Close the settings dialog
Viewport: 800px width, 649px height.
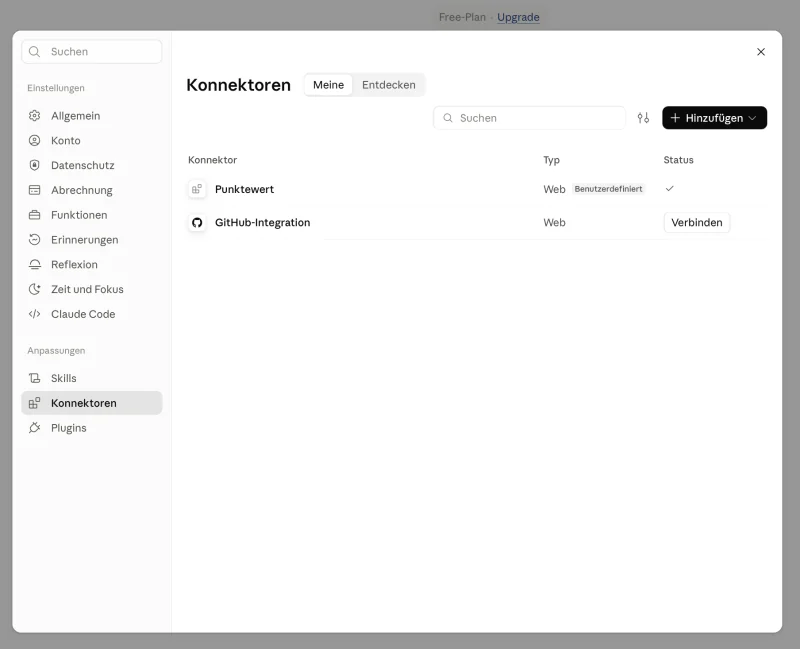[761, 52]
